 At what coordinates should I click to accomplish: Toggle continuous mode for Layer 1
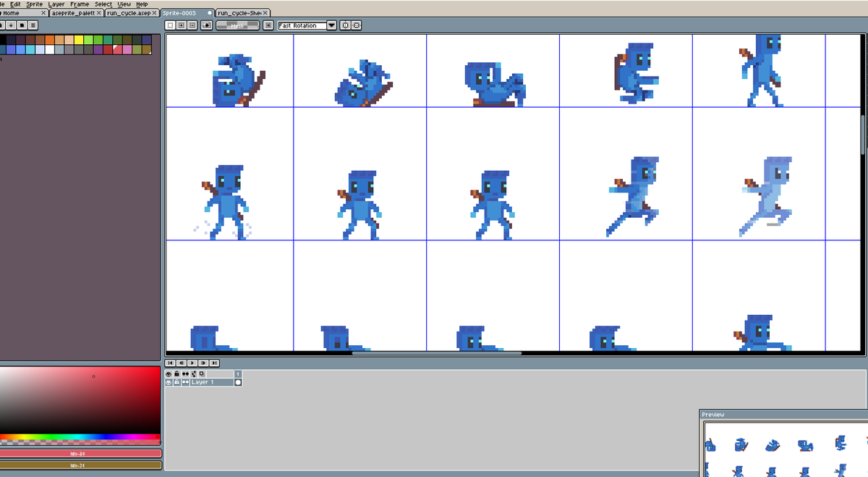(x=185, y=382)
